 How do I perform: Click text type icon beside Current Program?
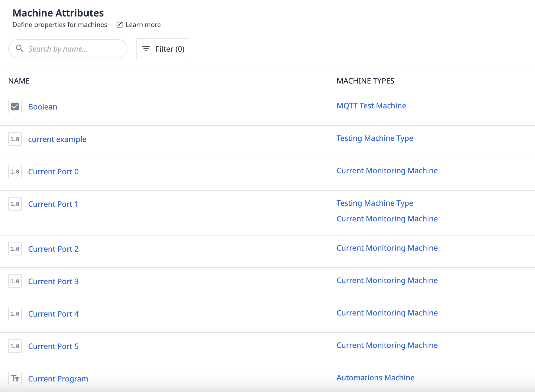pyautogui.click(x=15, y=378)
